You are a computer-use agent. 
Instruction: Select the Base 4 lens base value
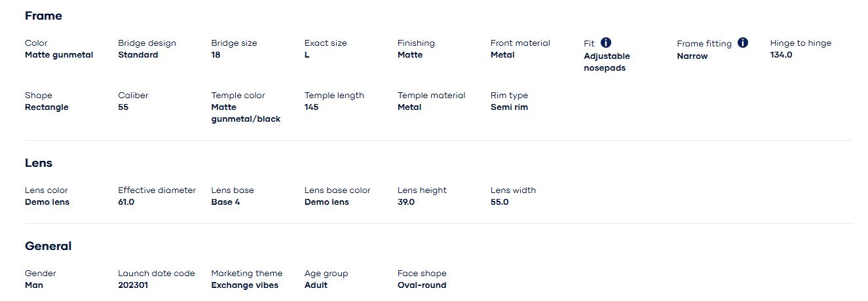(225, 202)
